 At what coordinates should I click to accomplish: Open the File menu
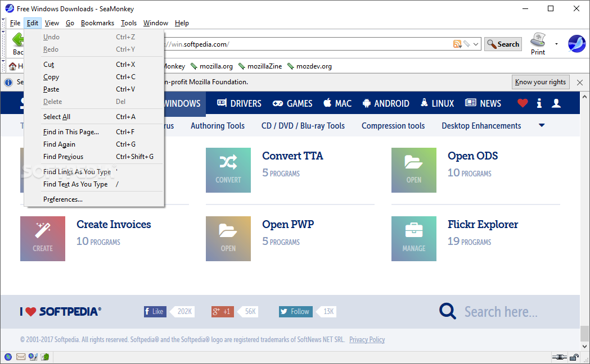pos(15,23)
